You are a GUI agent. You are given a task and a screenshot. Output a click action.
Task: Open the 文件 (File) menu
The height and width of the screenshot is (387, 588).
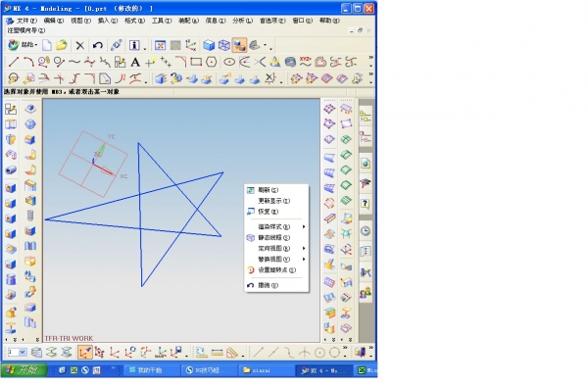point(26,21)
